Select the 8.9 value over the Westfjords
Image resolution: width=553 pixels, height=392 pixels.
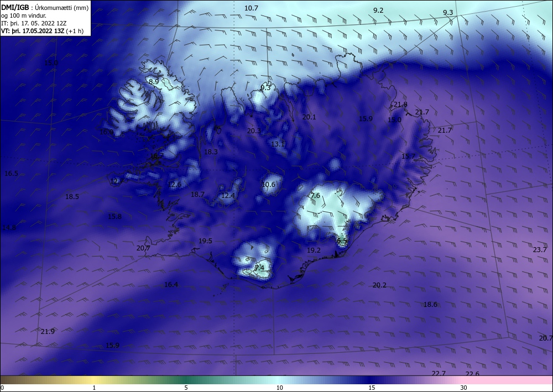[x=153, y=81]
